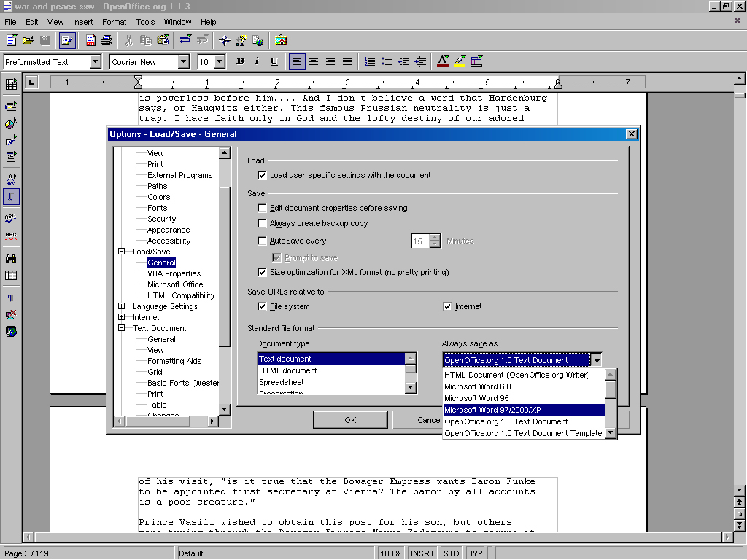Click the Print document icon
The height and width of the screenshot is (560, 747).
point(107,40)
